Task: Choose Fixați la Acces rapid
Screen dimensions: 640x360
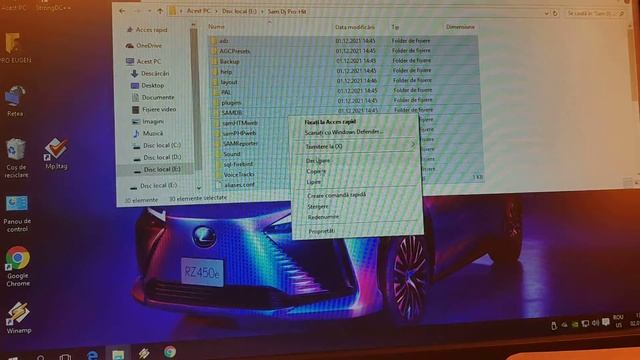Action: [330, 122]
